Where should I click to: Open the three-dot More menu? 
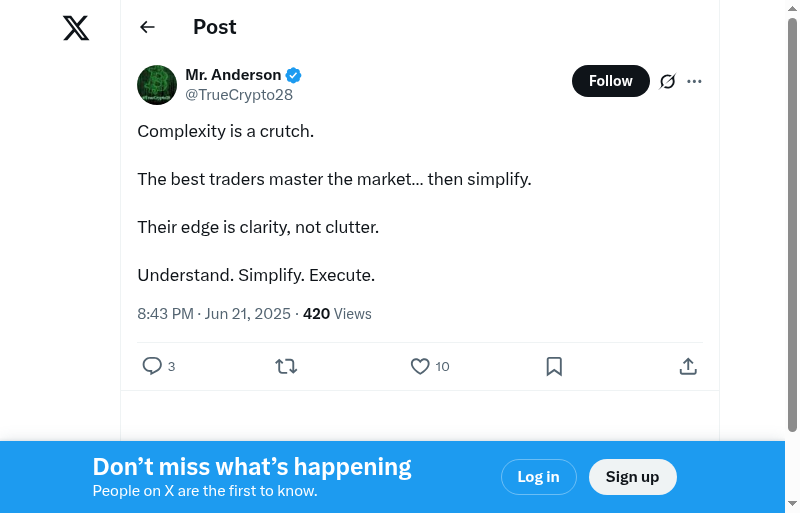(x=694, y=81)
